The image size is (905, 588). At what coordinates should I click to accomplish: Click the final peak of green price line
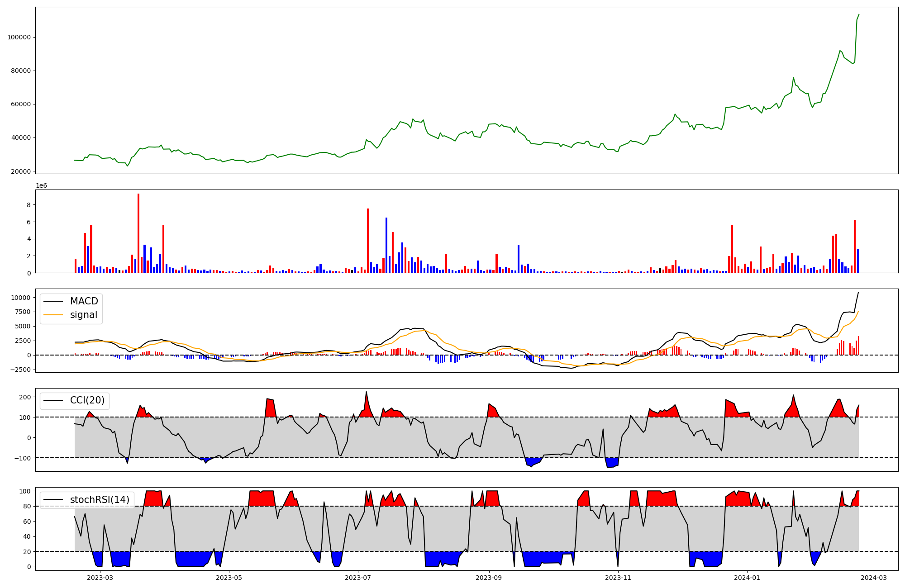point(859,14)
